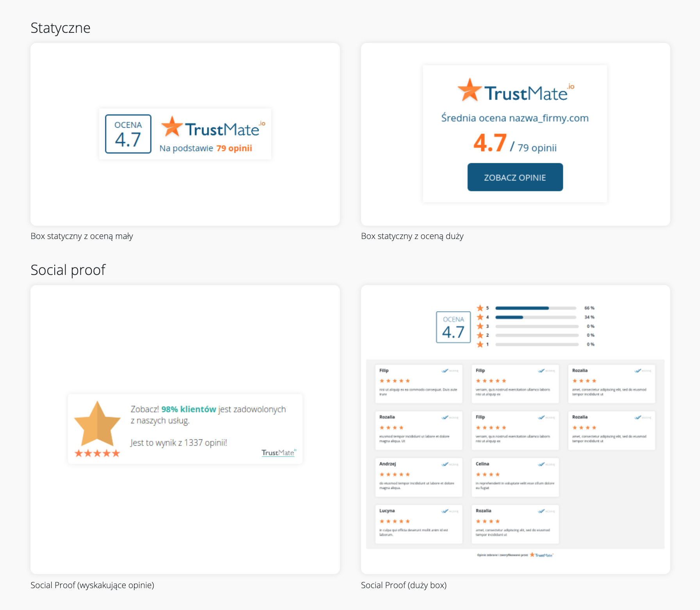Image resolution: width=700 pixels, height=610 pixels.
Task: Click the OCENA 4.7 badge in small static box
Action: pos(128,134)
